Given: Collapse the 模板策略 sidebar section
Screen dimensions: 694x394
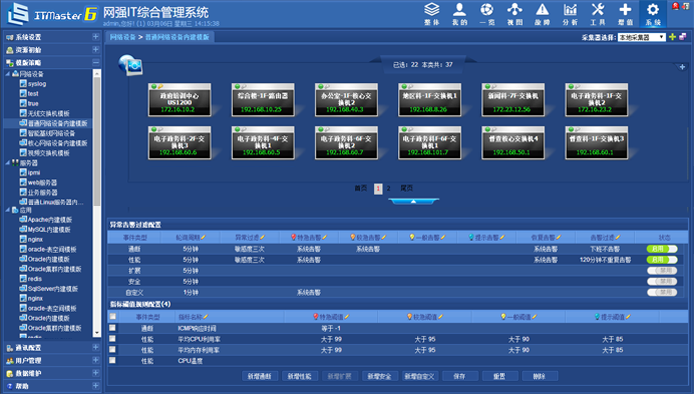Looking at the screenshot, I should point(96,62).
